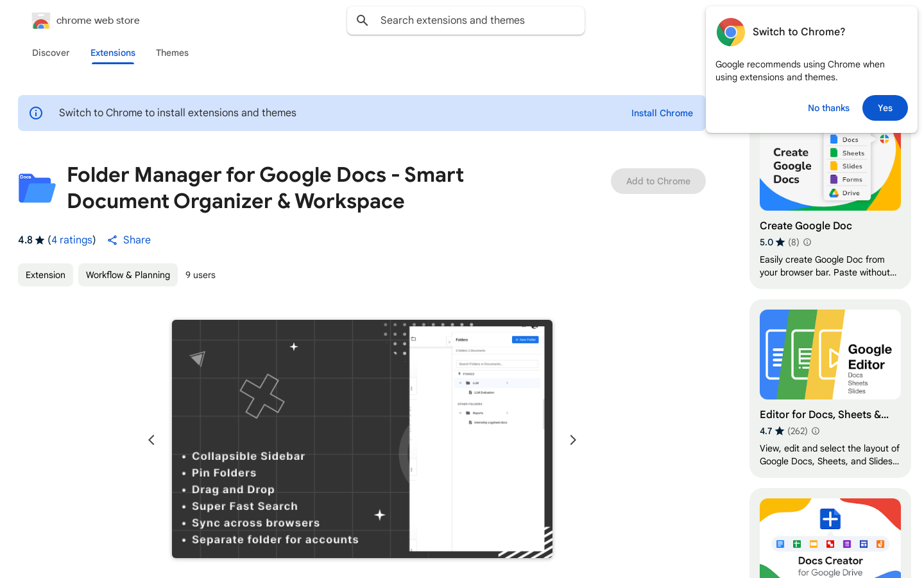Click the info icon in the blue banner
The height and width of the screenshot is (578, 924).
36,113
